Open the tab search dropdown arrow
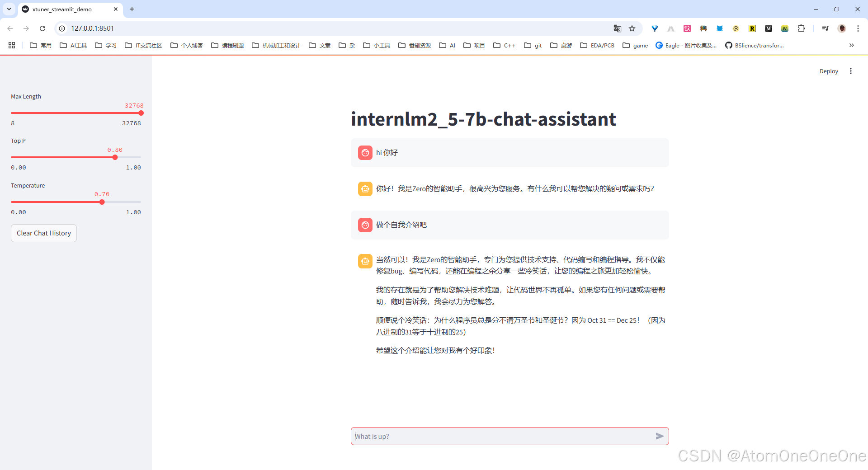This screenshot has width=868, height=470. [x=9, y=9]
